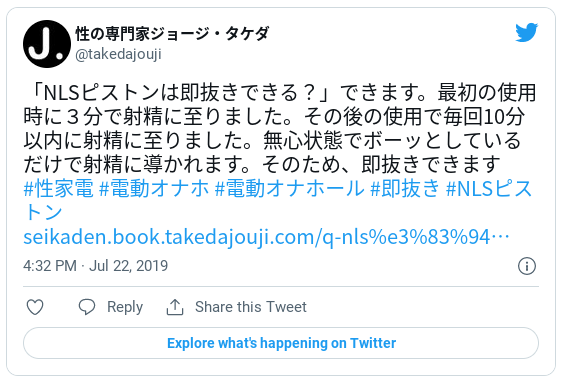Viewport: 564px width, 382px height.
Task: Open the #性家電 hashtag
Action: click(59, 188)
